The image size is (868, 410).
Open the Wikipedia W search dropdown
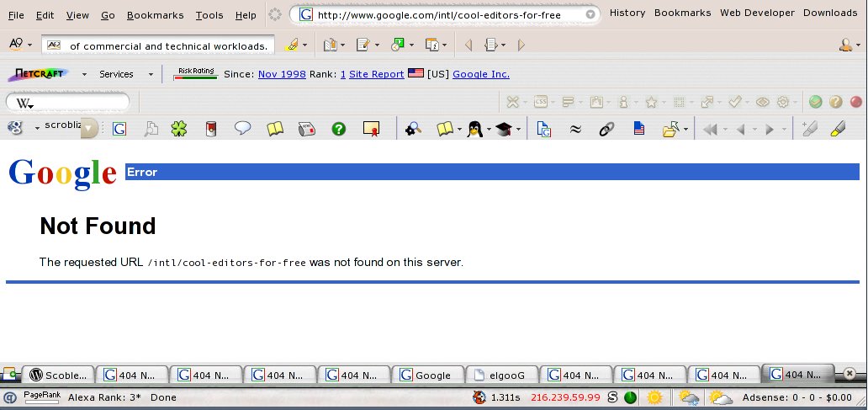click(32, 106)
